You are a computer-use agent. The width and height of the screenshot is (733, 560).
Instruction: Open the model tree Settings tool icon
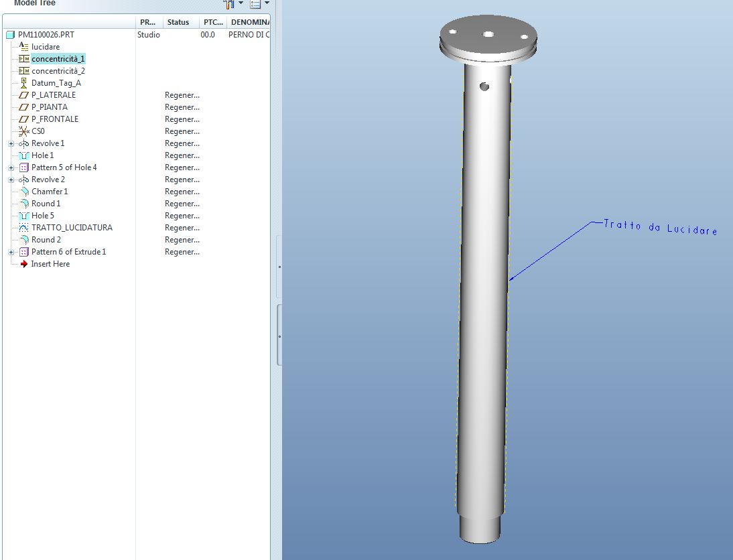[228, 4]
